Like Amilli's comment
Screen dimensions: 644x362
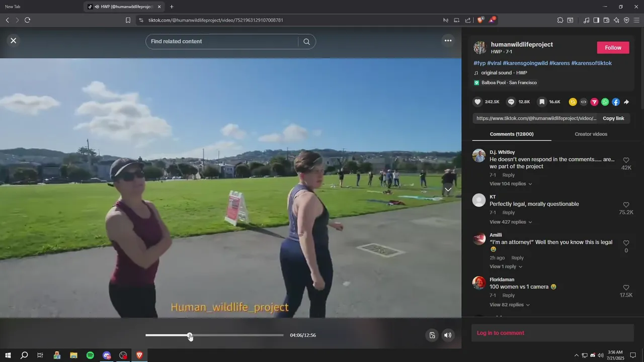pos(626,243)
